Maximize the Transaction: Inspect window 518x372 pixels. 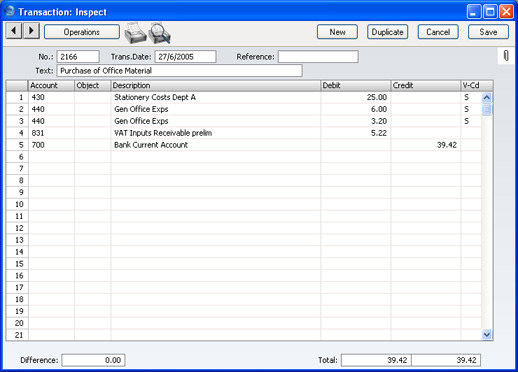[x=490, y=12]
